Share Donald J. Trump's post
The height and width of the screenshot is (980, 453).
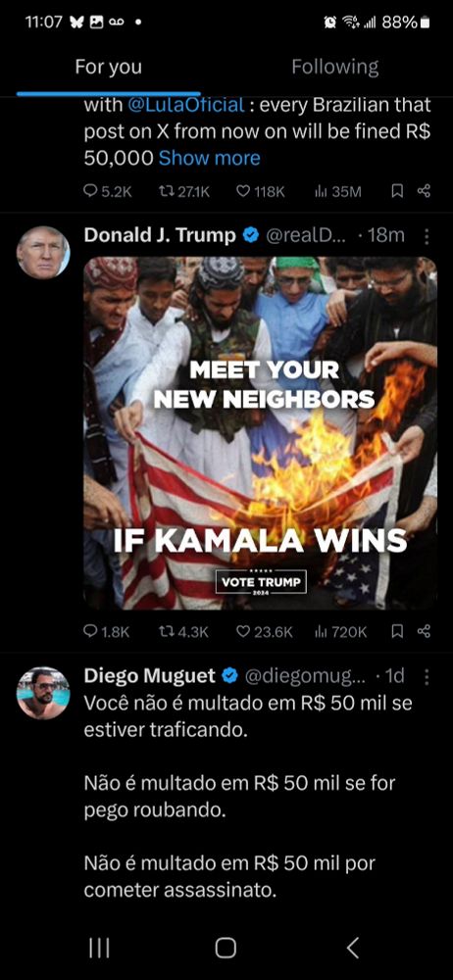point(424,631)
